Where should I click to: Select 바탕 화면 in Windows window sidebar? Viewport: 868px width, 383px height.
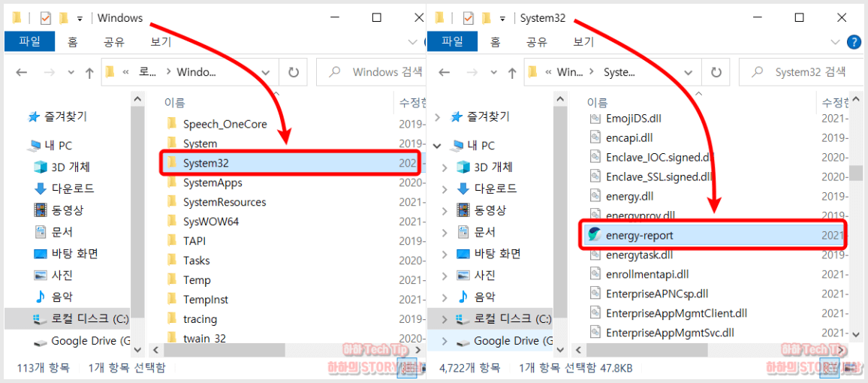pyautogui.click(x=66, y=254)
